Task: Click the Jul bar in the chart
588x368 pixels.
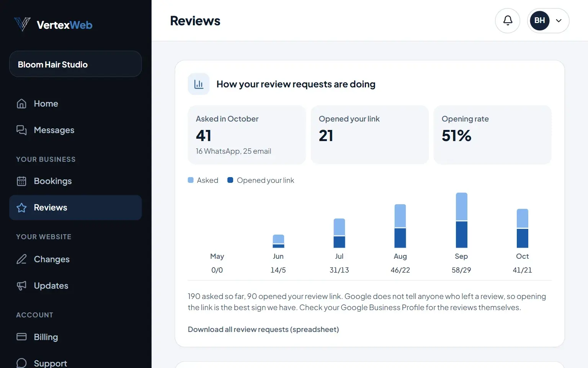Action: (339, 233)
